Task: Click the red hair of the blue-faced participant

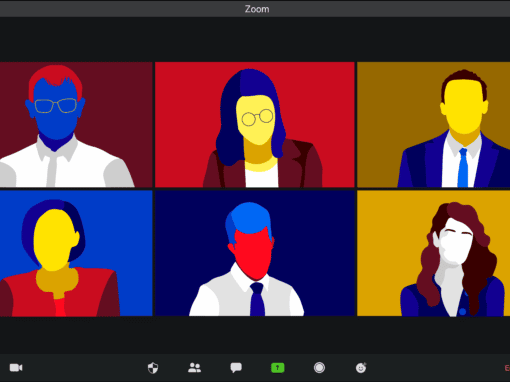Action: (55, 78)
